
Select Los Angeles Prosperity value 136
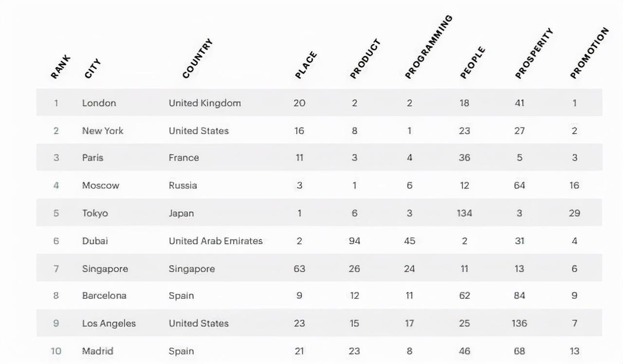[x=519, y=324]
